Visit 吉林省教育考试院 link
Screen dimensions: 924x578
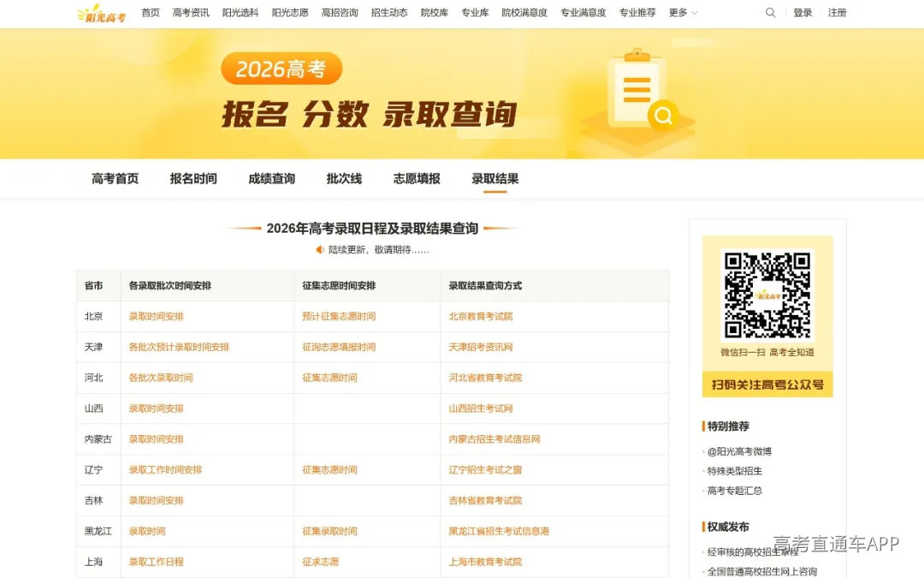[485, 500]
